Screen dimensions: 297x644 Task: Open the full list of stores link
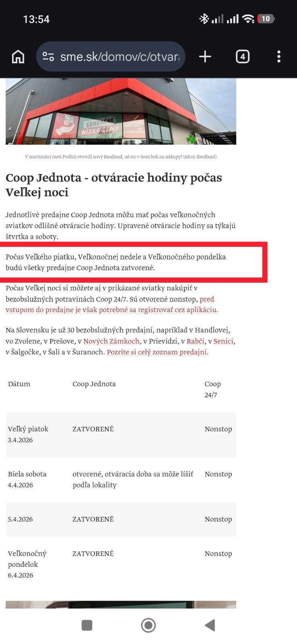157,352
